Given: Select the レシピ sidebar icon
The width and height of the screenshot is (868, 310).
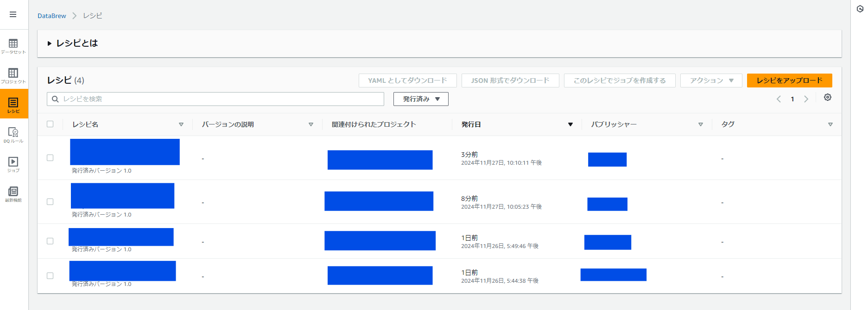Looking at the screenshot, I should click(x=13, y=105).
